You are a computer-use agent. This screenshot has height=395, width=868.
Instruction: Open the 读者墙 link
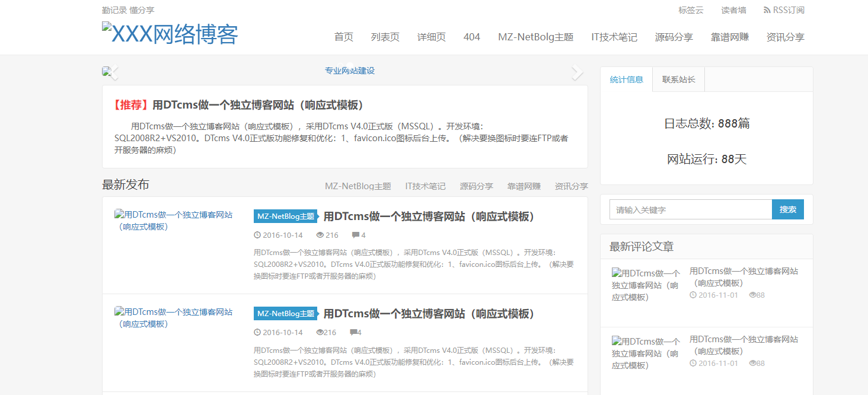[x=733, y=9]
